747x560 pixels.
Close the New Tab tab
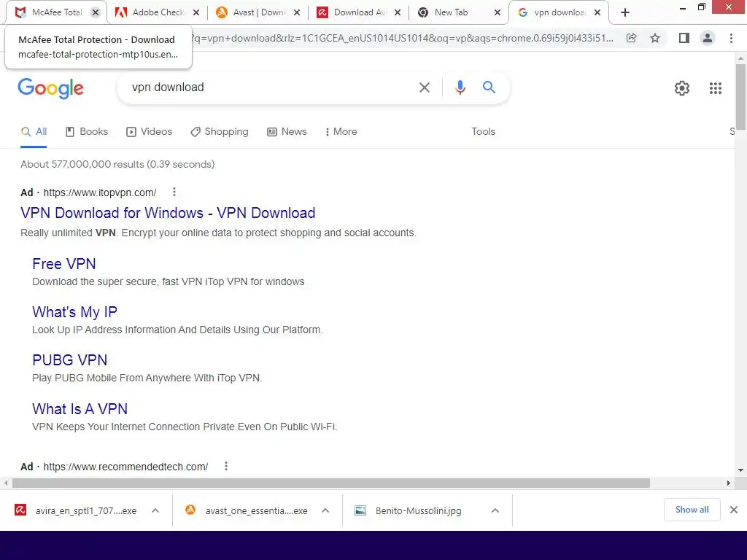498,13
